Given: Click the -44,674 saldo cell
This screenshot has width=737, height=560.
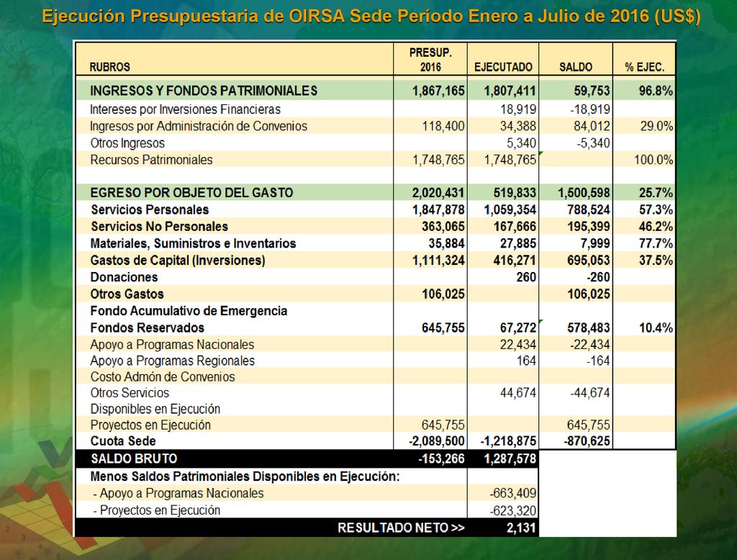Looking at the screenshot, I should 590,392.
